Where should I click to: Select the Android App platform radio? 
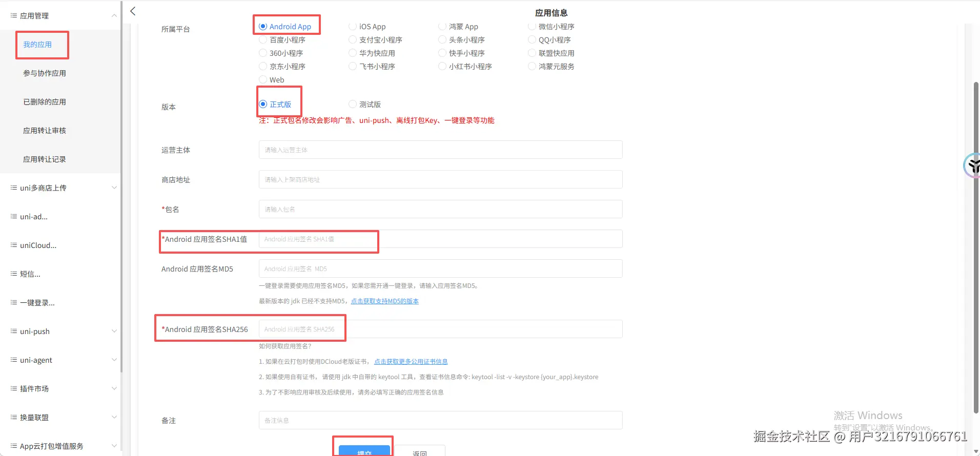[263, 27]
